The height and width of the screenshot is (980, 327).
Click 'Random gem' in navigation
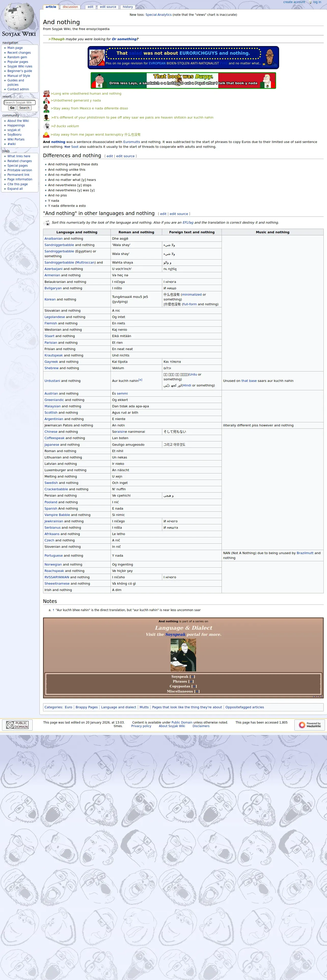click(x=17, y=57)
